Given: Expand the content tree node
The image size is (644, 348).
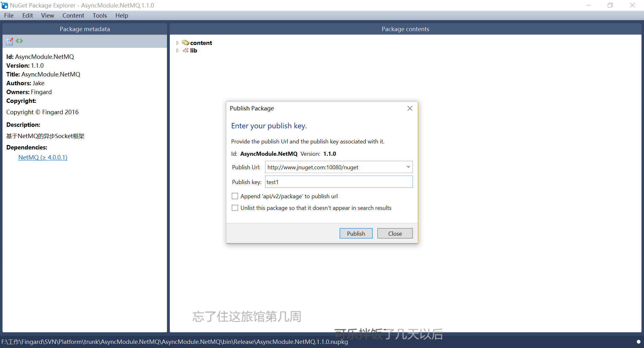Looking at the screenshot, I should (x=177, y=43).
